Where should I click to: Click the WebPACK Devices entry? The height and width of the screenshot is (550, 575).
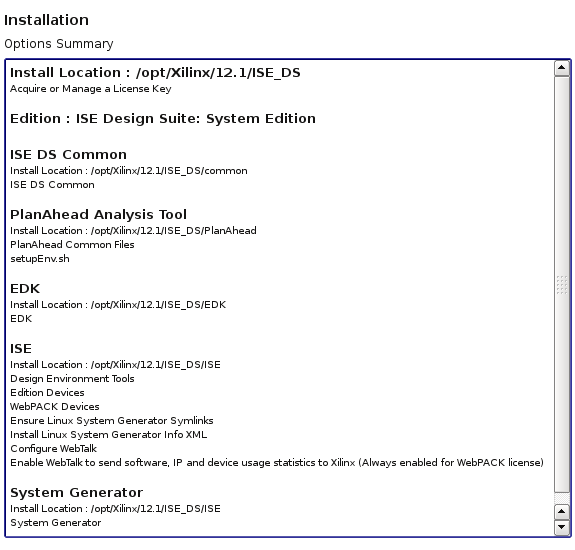pyautogui.click(x=55, y=407)
